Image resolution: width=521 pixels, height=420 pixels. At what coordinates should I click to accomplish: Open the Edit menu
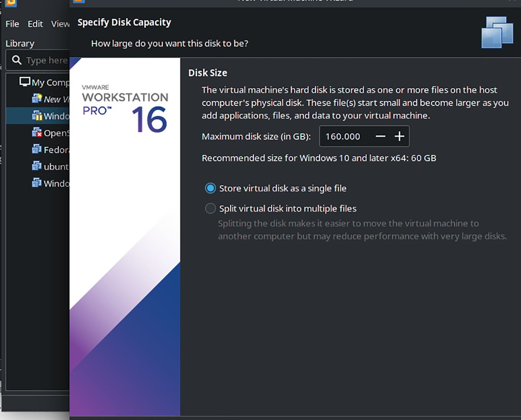tap(35, 24)
